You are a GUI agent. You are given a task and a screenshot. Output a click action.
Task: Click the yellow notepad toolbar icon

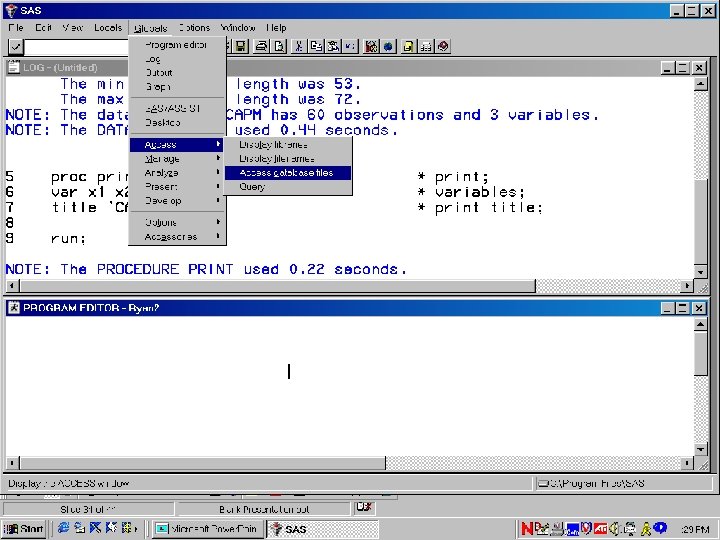pos(408,46)
